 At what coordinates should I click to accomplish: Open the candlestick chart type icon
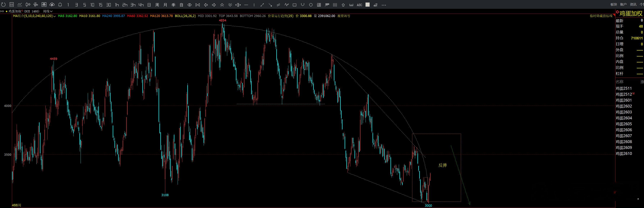[x=28, y=5]
